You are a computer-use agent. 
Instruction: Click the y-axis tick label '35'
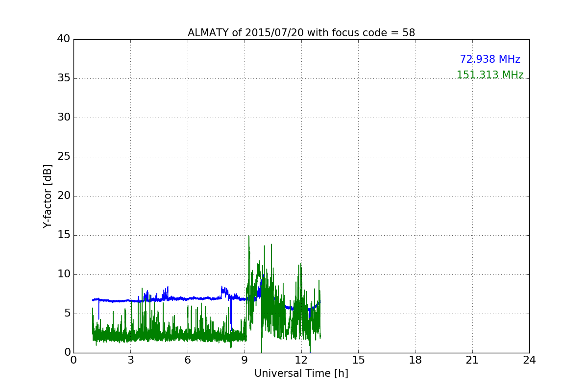(64, 78)
